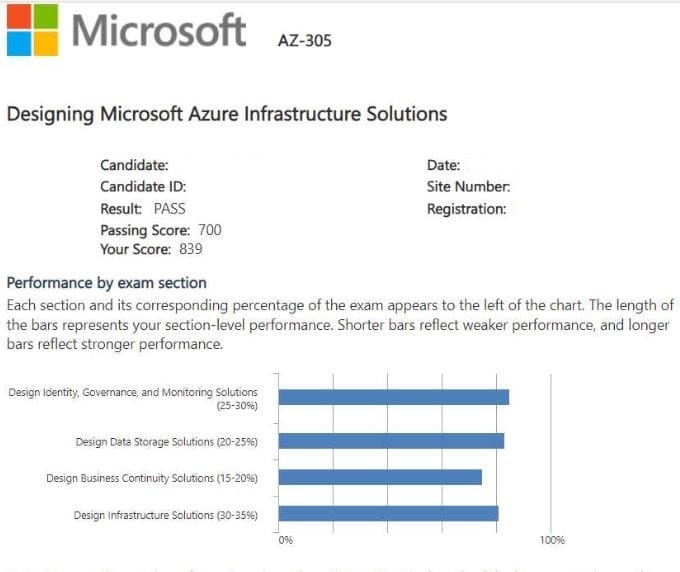
Task: Click the Candidate ID label
Action: click(x=143, y=186)
